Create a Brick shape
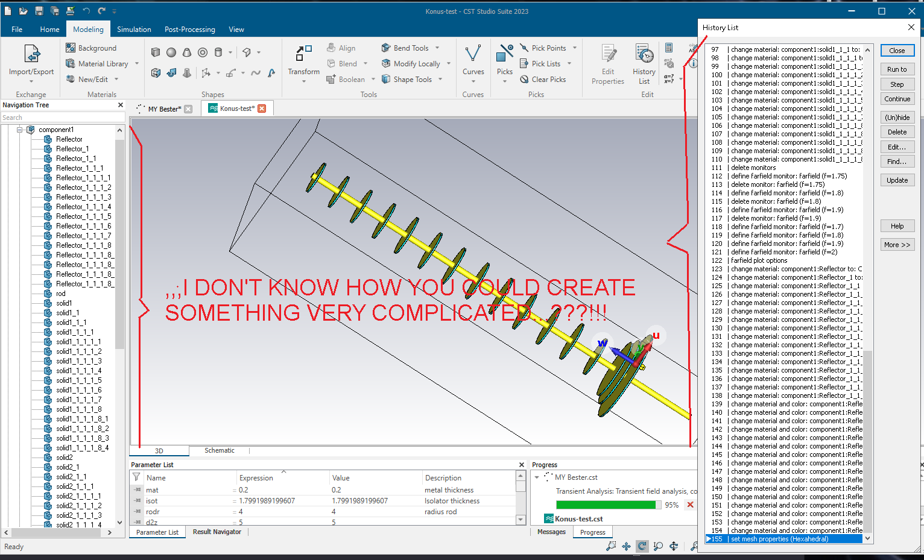 click(156, 52)
